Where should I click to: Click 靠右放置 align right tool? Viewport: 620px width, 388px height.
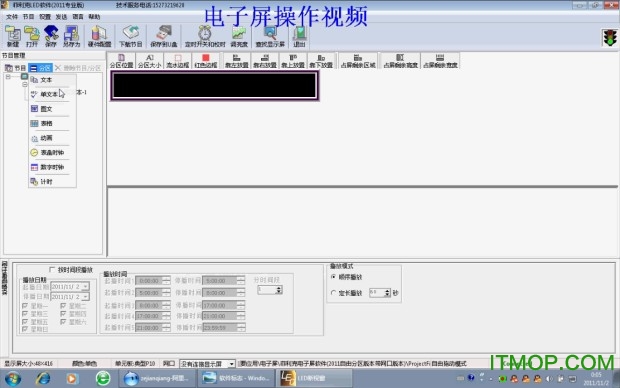(x=265, y=61)
